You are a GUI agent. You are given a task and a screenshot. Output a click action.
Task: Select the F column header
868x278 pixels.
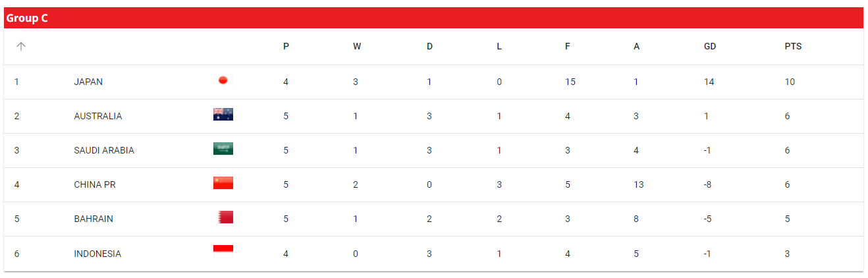click(x=568, y=47)
